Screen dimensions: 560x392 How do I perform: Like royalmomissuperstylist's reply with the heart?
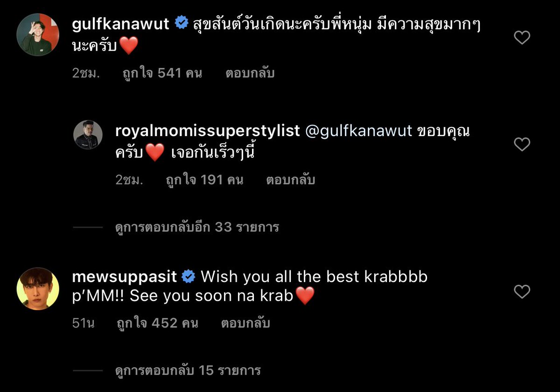tap(522, 144)
